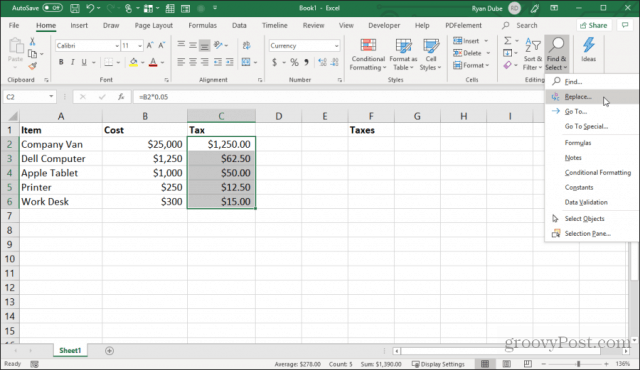Image resolution: width=640 pixels, height=370 pixels.
Task: Click Display Settings in status bar
Action: click(x=438, y=364)
